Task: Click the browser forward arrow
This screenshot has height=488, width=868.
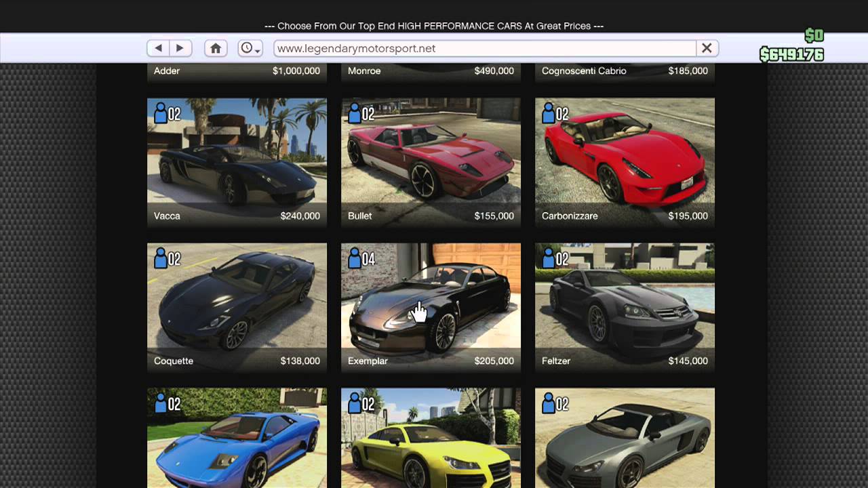Action: [x=180, y=48]
